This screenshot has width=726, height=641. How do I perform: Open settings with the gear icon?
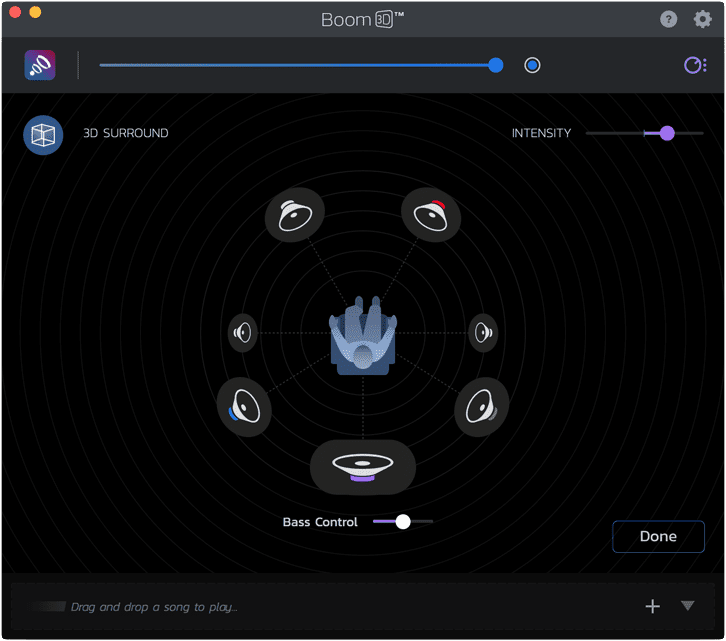702,19
